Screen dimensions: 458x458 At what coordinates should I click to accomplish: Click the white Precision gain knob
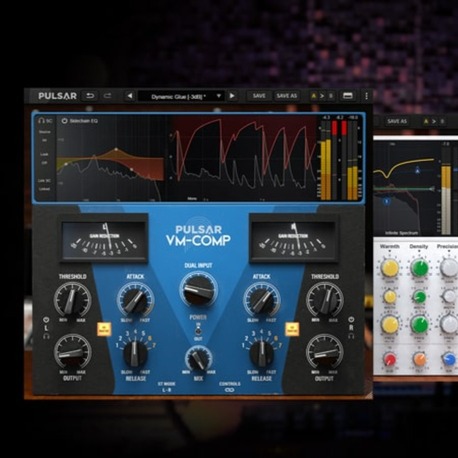(449, 268)
